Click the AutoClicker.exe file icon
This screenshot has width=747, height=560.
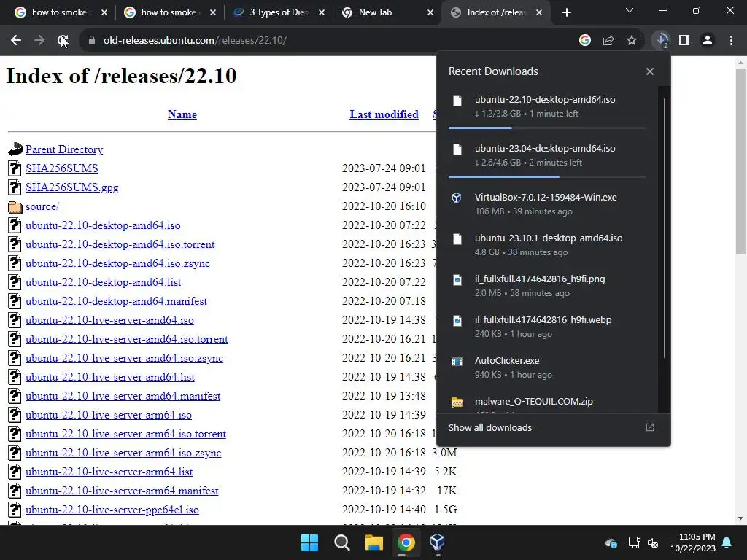pos(457,362)
